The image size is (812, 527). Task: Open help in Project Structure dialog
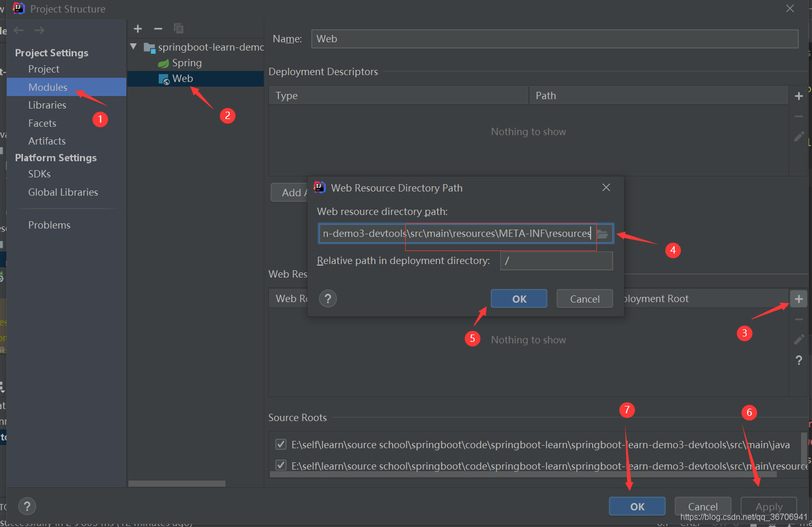27,506
